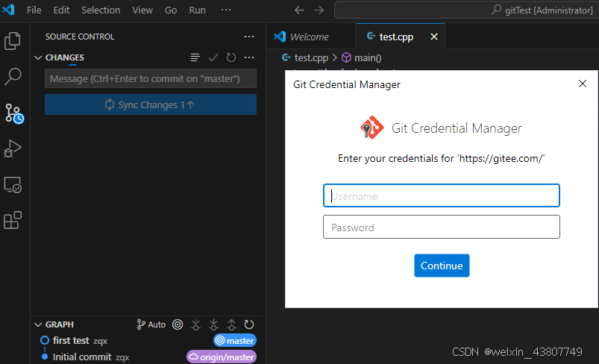Image resolution: width=599 pixels, height=364 pixels.
Task: Click Sync Changes 1 button
Action: [151, 104]
